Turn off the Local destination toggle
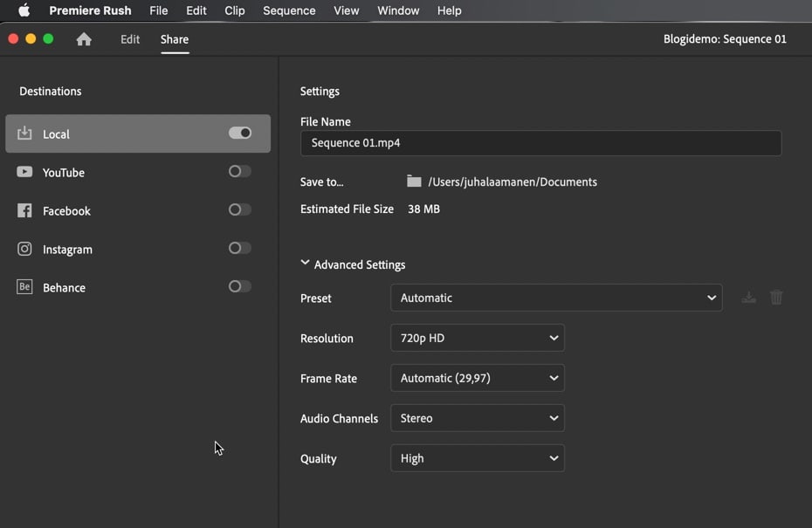Image resolution: width=812 pixels, height=528 pixels. click(240, 133)
